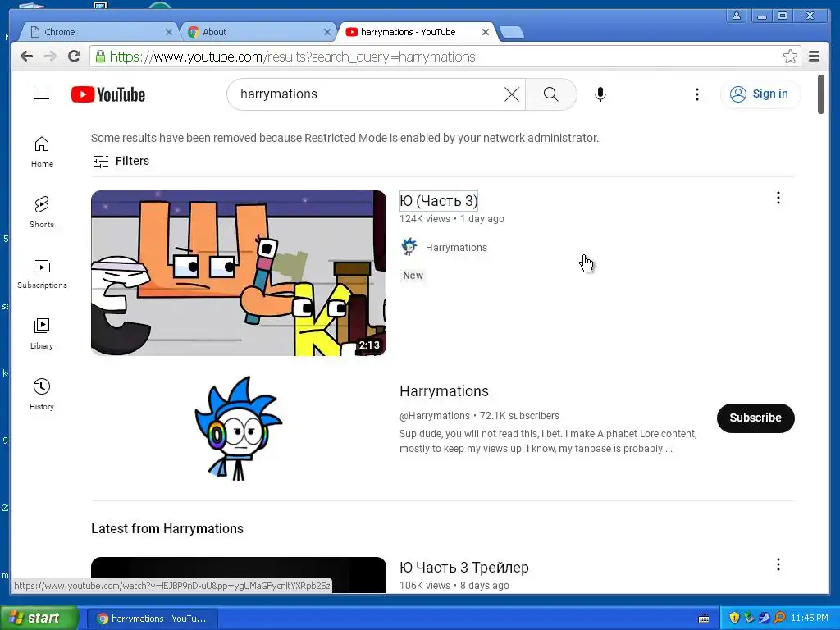
Task: Click the channel description starting 'Sup dude'
Action: (x=548, y=441)
